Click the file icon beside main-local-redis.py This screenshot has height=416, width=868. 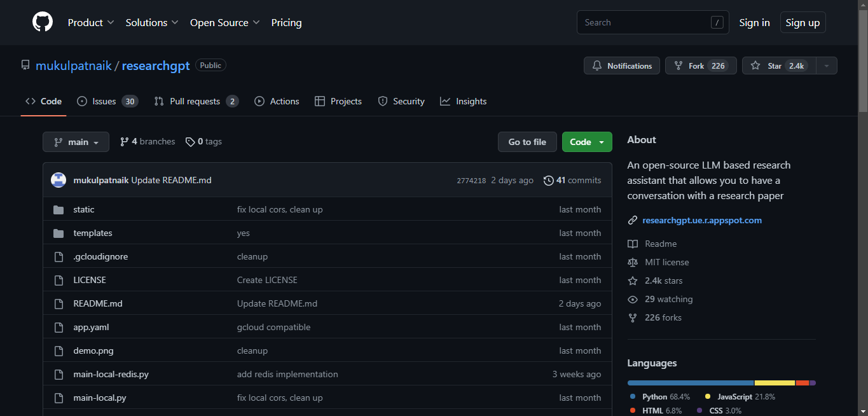pyautogui.click(x=59, y=374)
